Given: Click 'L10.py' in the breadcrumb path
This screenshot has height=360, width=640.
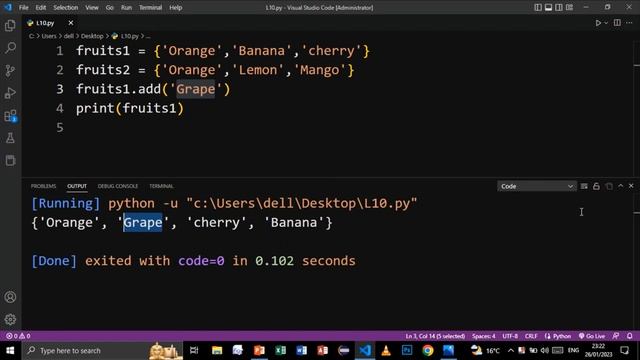Looking at the screenshot, I should click(129, 36).
